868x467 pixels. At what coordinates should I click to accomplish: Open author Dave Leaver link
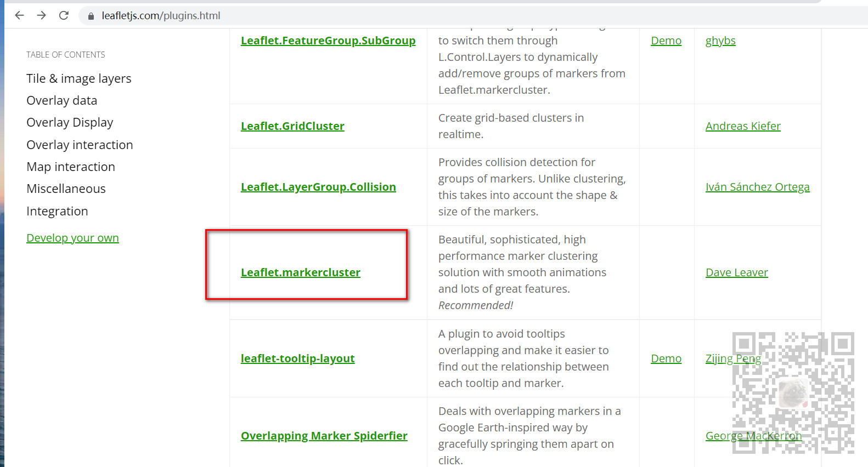pos(737,272)
